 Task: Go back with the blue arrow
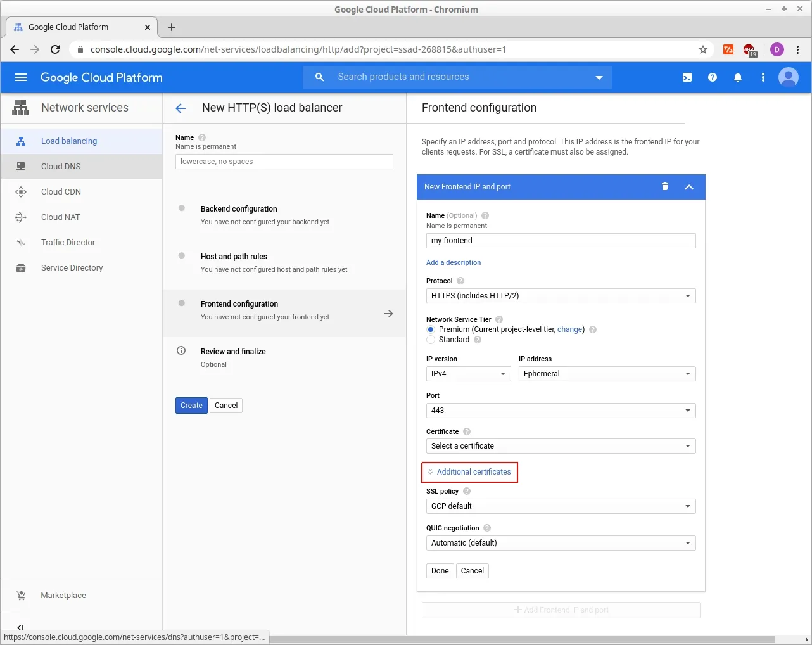[181, 108]
